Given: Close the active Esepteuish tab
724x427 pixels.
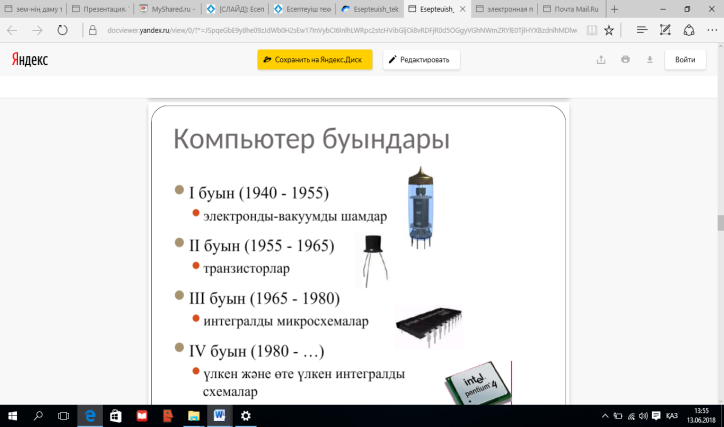Looking at the screenshot, I should point(462,9).
